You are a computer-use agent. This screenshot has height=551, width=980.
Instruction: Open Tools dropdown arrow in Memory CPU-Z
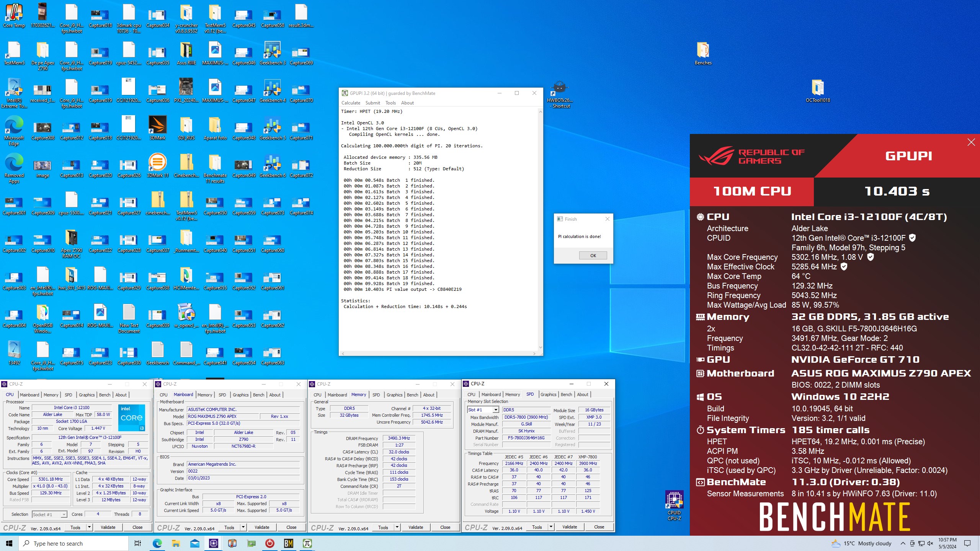(397, 527)
